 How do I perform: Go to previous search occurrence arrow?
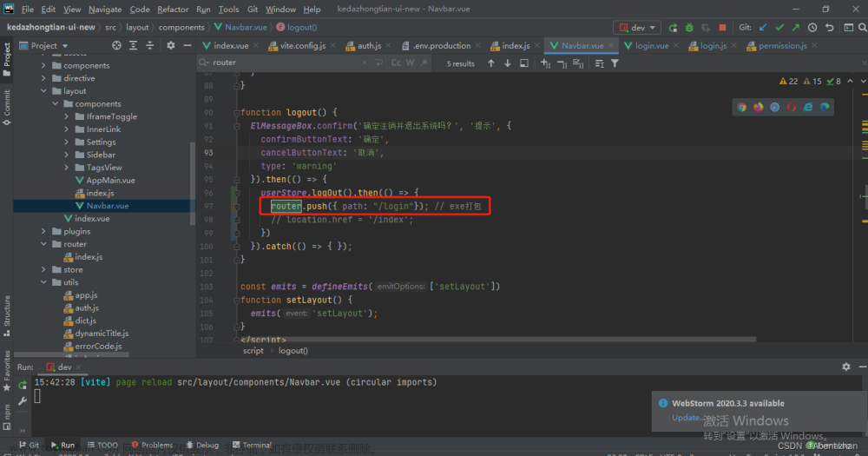pos(491,63)
